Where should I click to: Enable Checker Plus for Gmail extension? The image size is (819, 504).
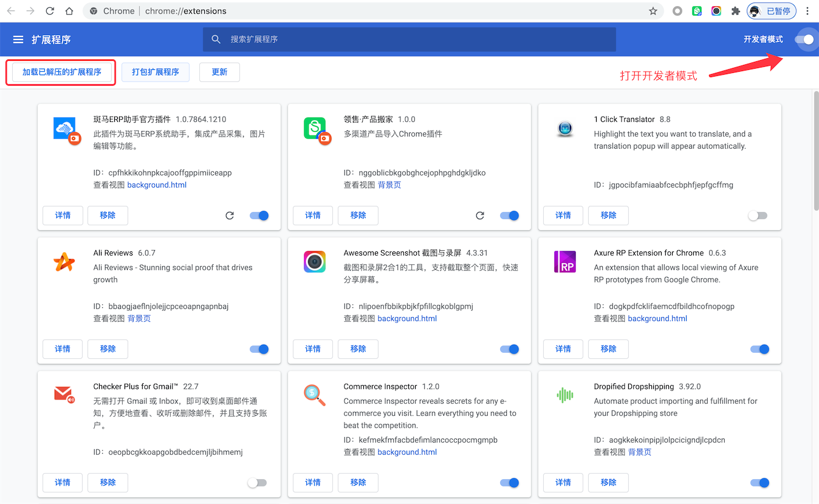coord(257,483)
